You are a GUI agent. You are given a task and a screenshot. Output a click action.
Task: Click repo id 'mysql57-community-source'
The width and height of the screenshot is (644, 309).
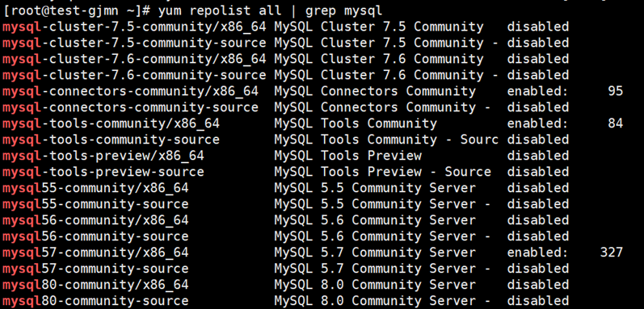(95, 269)
